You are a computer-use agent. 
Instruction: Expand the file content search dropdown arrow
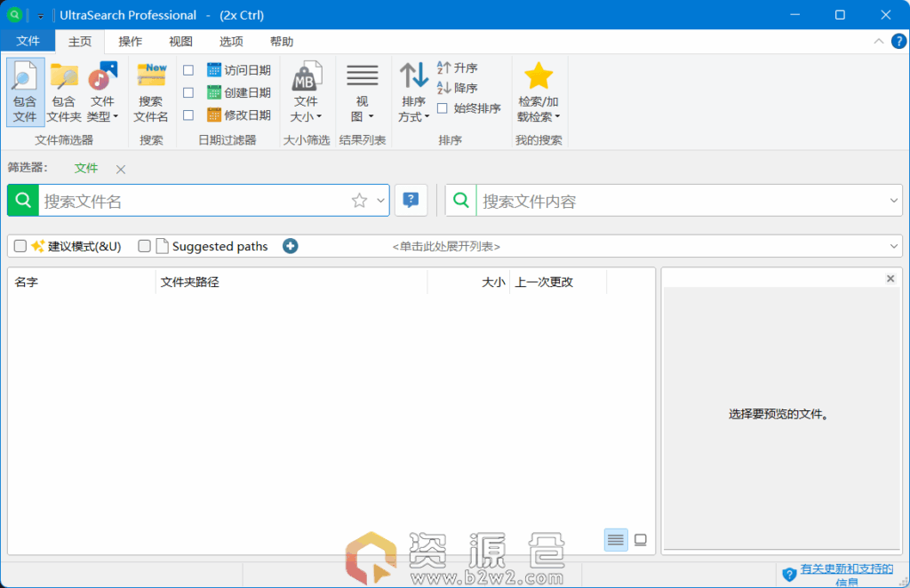point(894,201)
